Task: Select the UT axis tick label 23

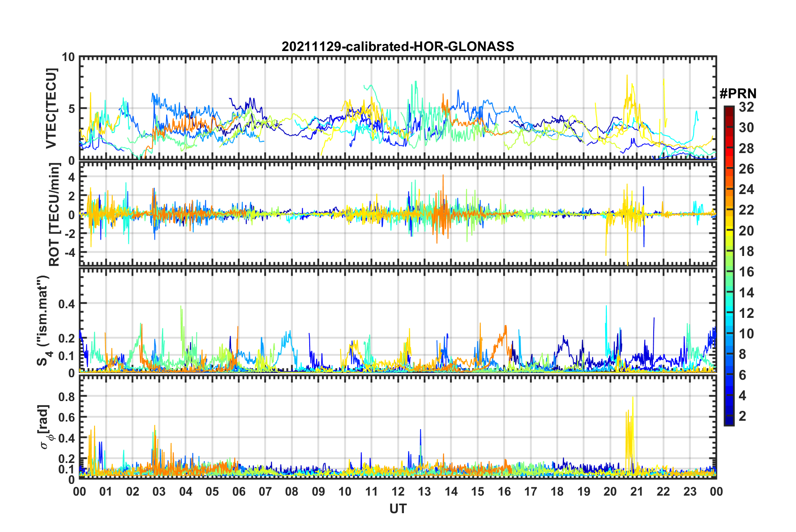Action: point(690,491)
